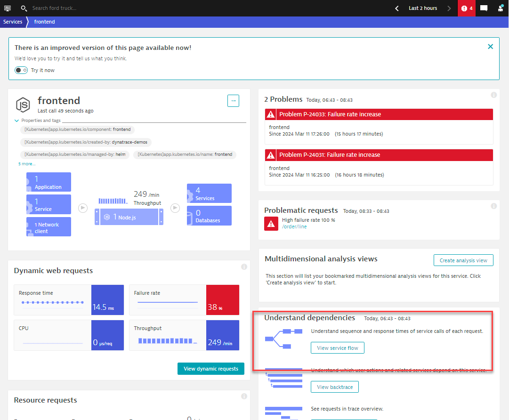
Task: Select the Last 2 hours timeframe
Action: point(422,8)
